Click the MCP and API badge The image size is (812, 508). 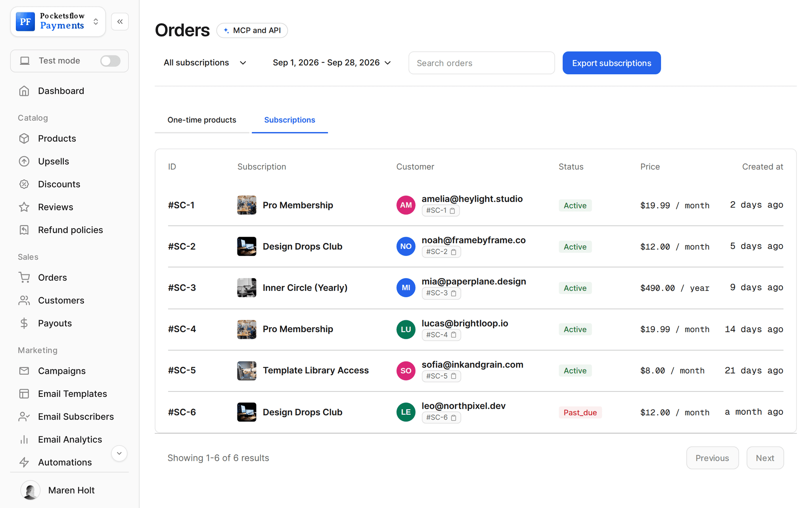252,31
